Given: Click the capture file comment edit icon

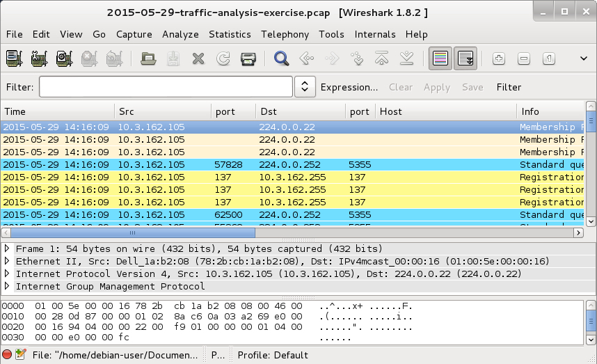Looking at the screenshot, I should click(x=21, y=354).
